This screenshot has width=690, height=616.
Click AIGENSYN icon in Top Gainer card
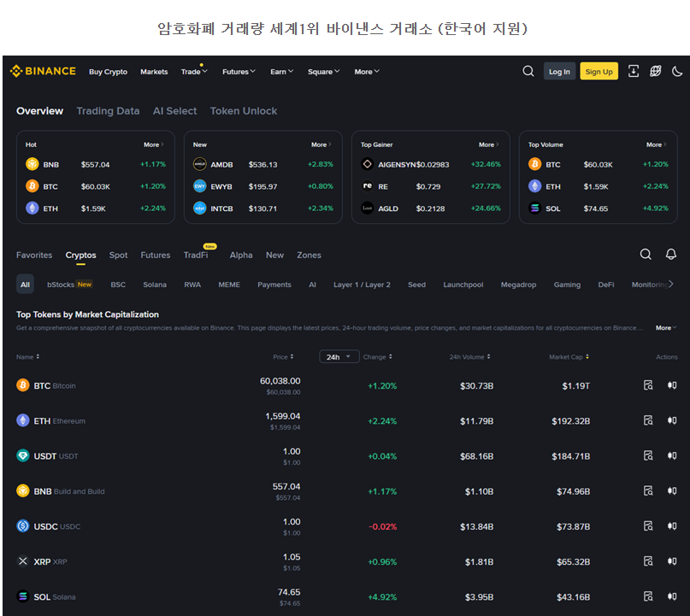coord(367,164)
